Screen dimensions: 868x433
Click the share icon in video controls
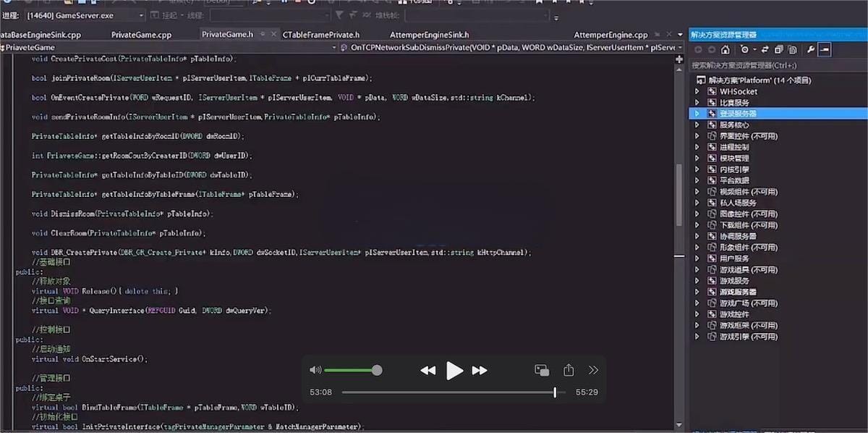tap(569, 370)
